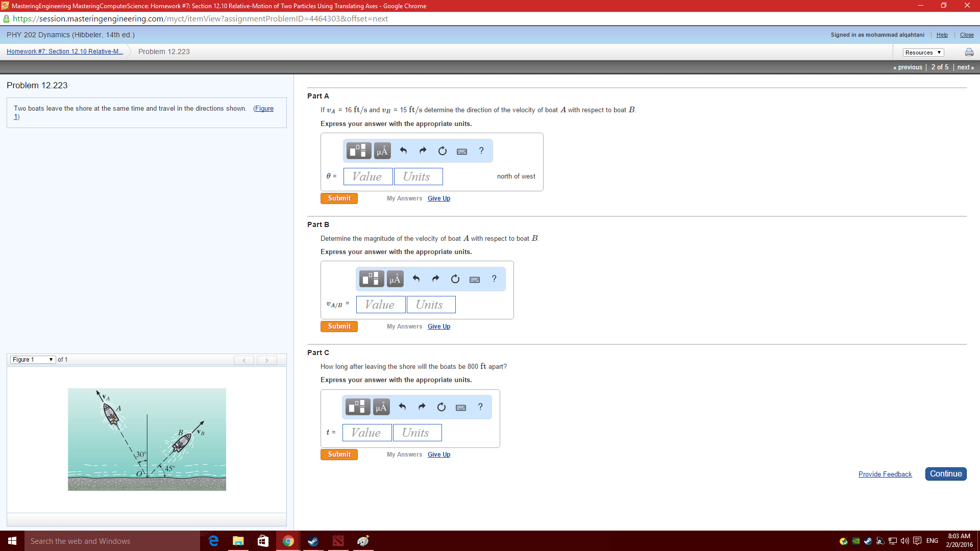Screen dimensions: 980x551
Task: Go to the previous problem
Action: [908, 67]
